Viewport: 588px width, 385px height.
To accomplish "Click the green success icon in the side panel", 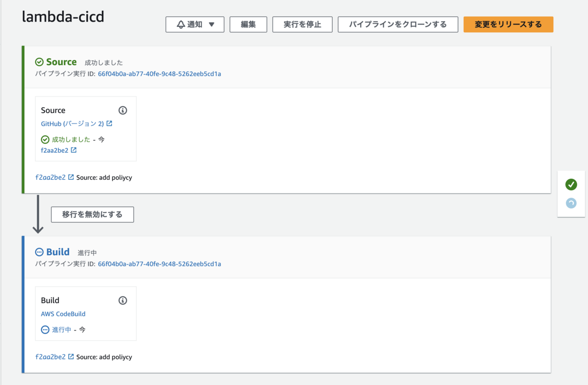I will pos(571,185).
